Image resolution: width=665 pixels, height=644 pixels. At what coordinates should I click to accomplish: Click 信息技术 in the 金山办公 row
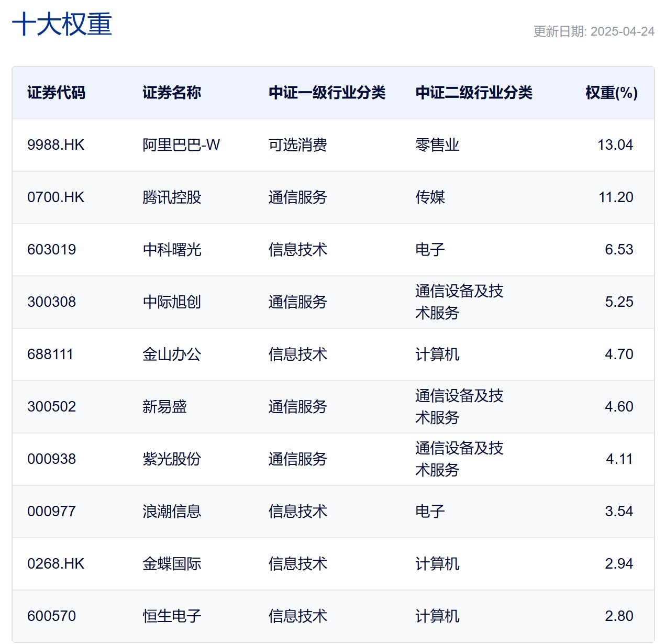(297, 354)
